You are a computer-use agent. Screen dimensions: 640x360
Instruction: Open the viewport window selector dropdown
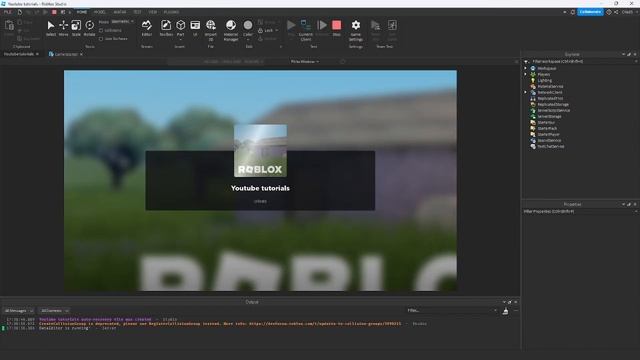point(305,62)
